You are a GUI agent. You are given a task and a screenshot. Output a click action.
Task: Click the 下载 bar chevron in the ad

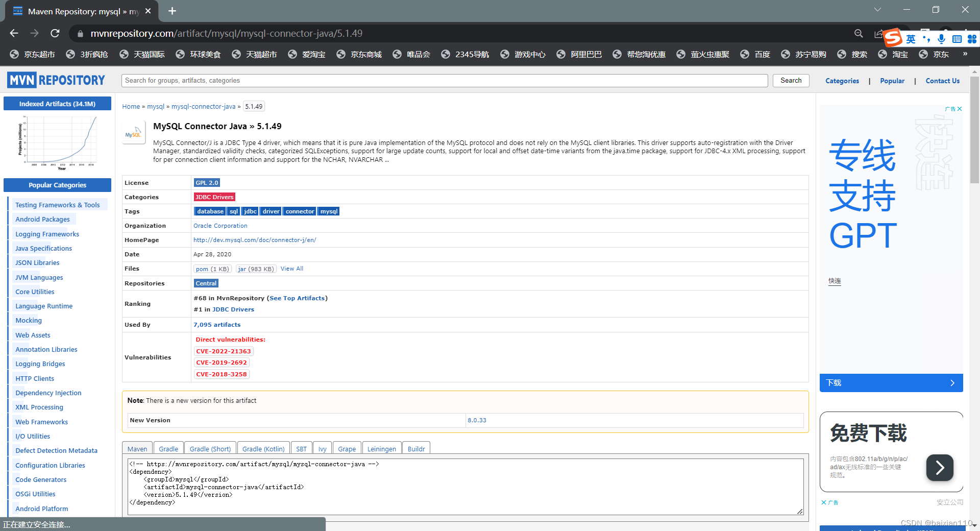point(952,383)
